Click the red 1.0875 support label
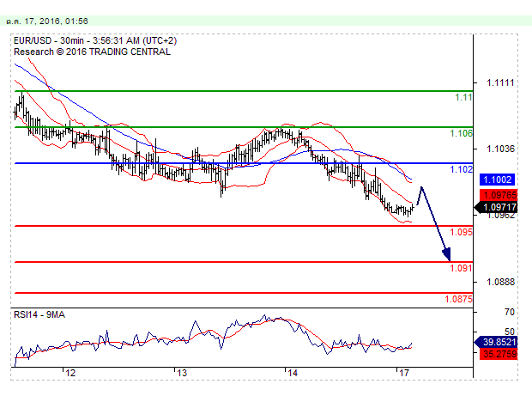The height and width of the screenshot is (396, 532). pyautogui.click(x=459, y=299)
